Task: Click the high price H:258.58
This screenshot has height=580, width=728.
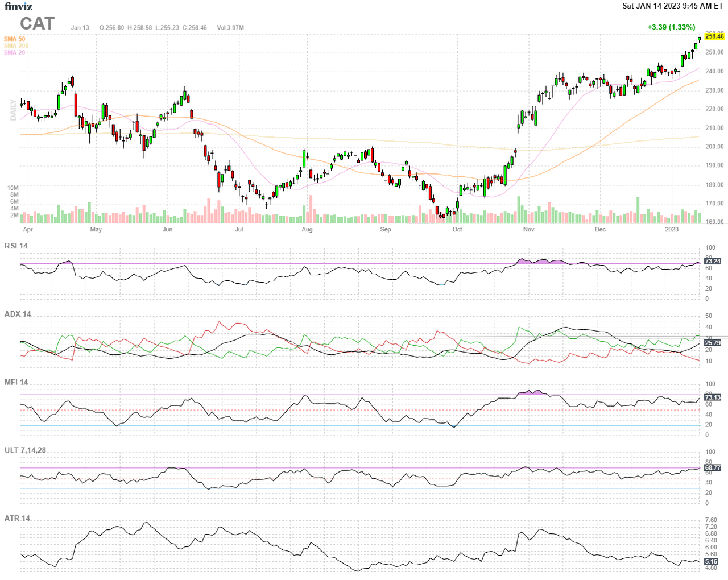Action: (x=139, y=27)
